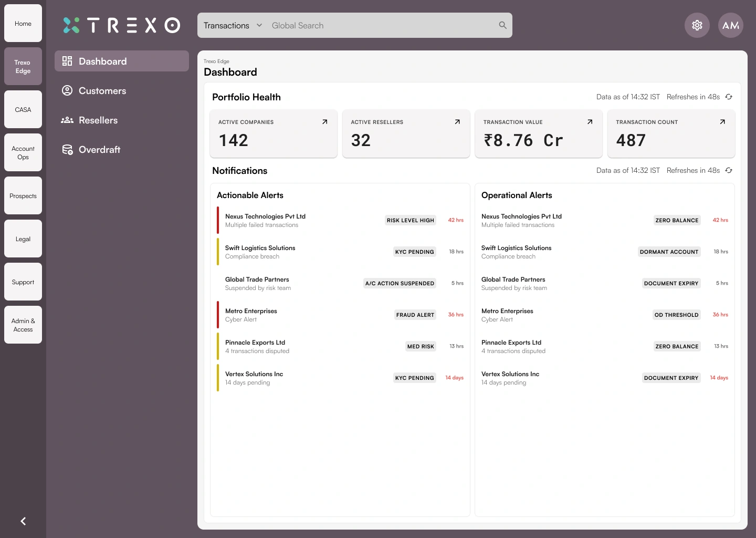Click the Global Search field

pyautogui.click(x=382, y=25)
